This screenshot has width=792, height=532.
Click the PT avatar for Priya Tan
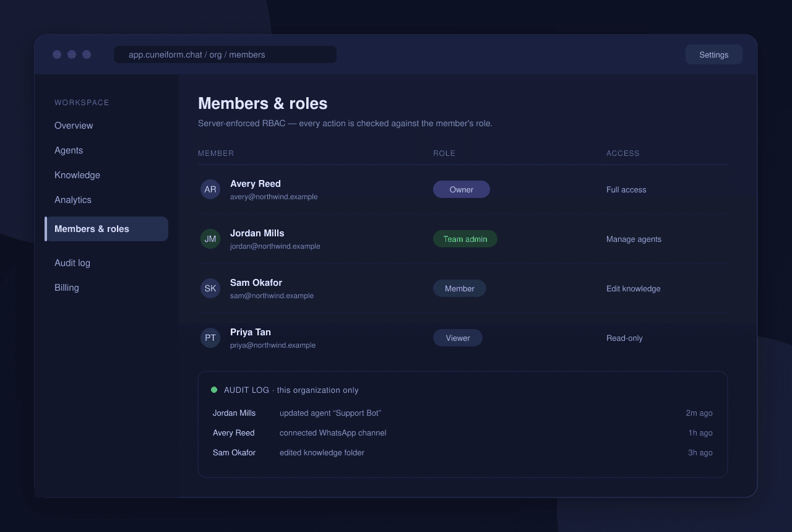[210, 338]
